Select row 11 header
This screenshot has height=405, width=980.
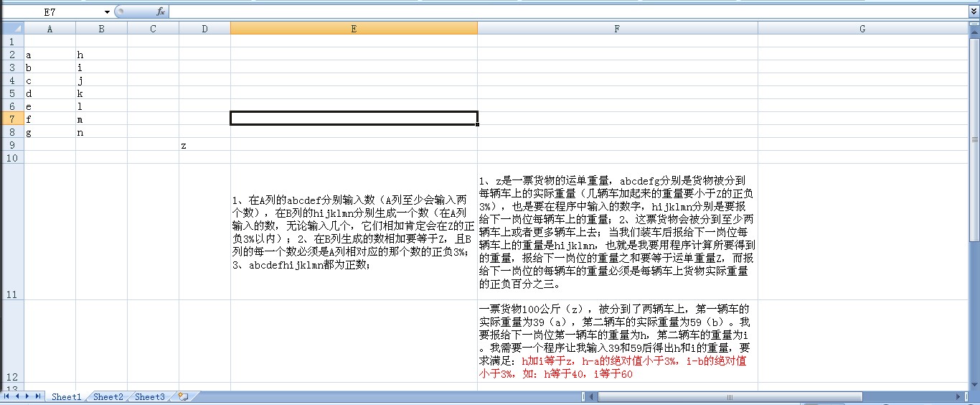click(12, 232)
